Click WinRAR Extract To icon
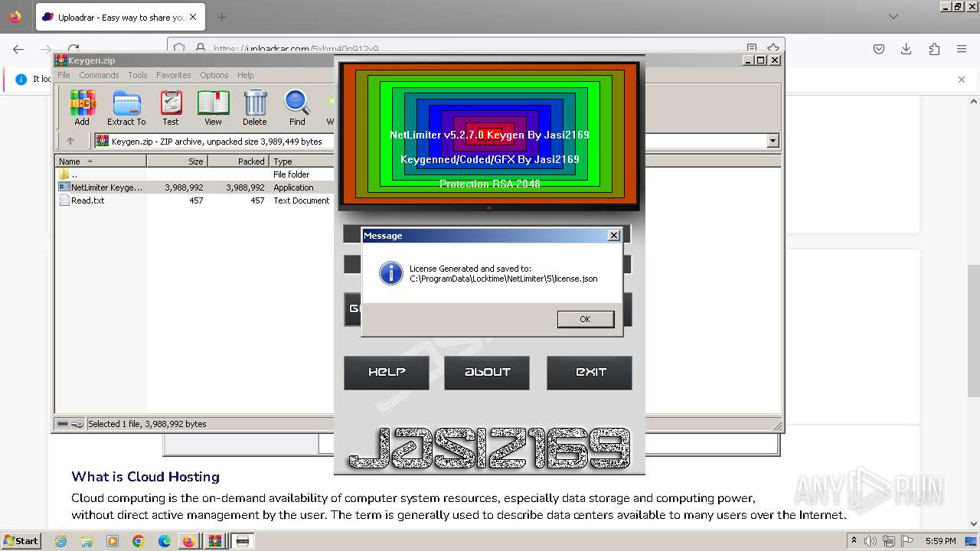The image size is (980, 551). pyautogui.click(x=126, y=108)
